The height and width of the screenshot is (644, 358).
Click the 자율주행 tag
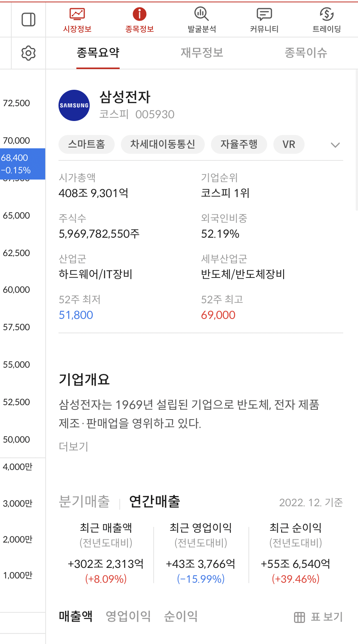pos(239,144)
